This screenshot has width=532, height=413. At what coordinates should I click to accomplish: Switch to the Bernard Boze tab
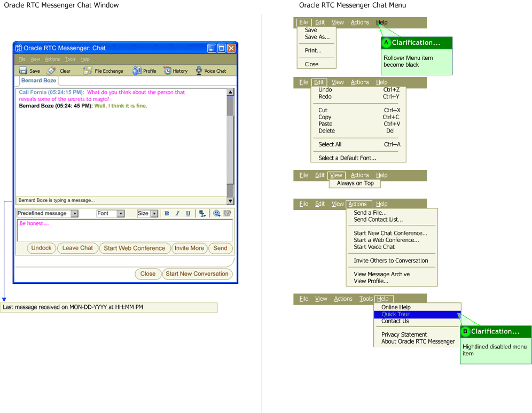pos(38,81)
